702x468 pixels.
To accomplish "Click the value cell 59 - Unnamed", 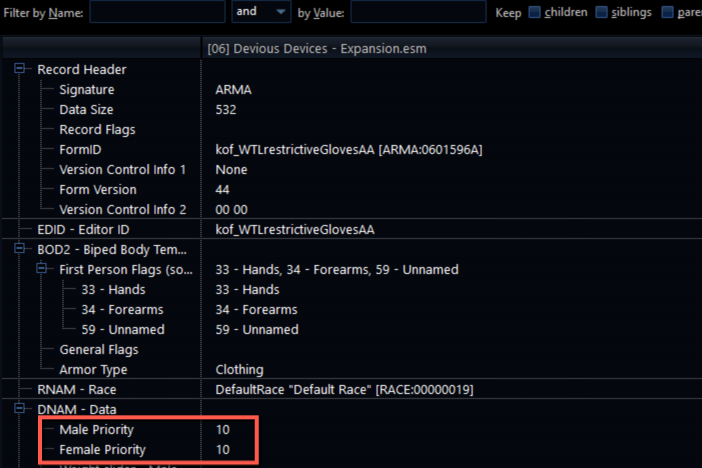I will (257, 330).
